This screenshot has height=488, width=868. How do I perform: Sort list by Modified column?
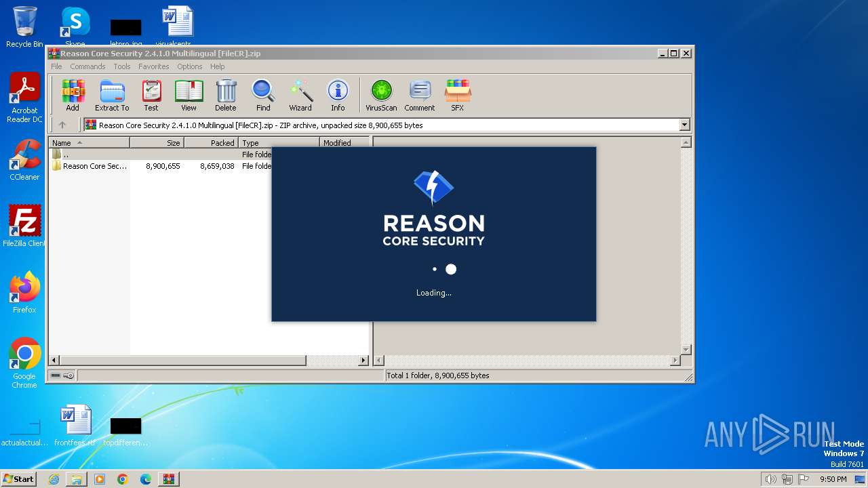point(344,142)
